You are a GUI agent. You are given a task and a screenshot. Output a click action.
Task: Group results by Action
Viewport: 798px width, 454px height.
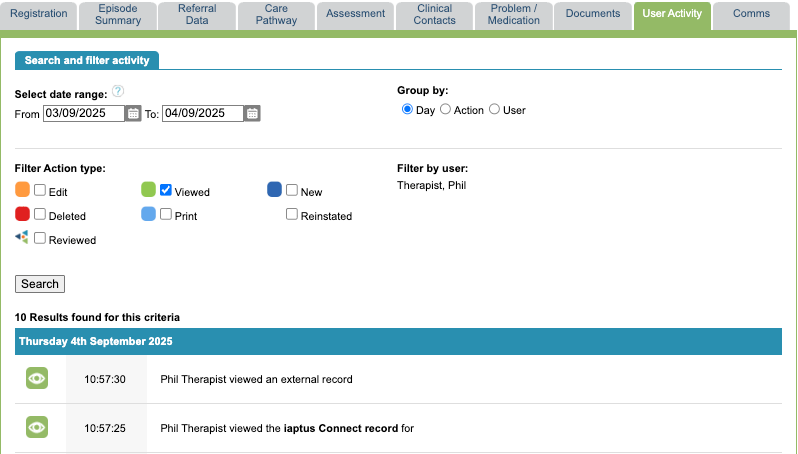[x=446, y=110]
